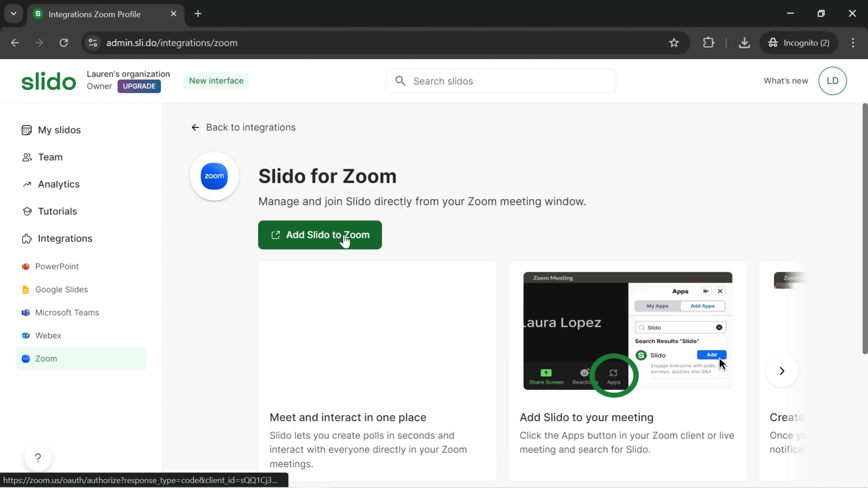
Task: Click the page vertical scrollbar
Action: (865, 229)
